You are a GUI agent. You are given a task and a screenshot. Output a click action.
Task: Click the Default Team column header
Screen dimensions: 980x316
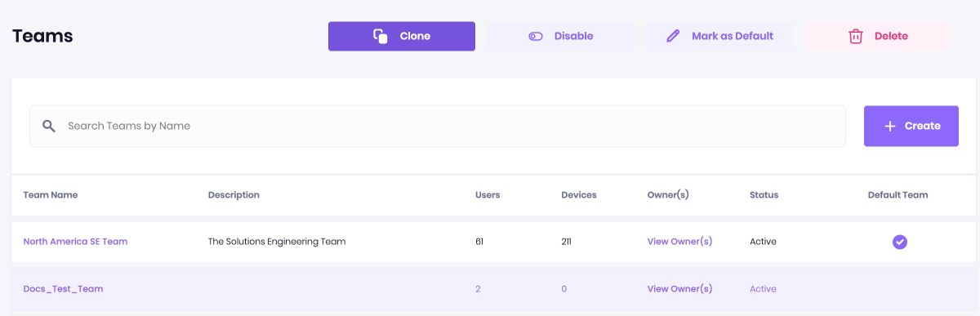[898, 195]
